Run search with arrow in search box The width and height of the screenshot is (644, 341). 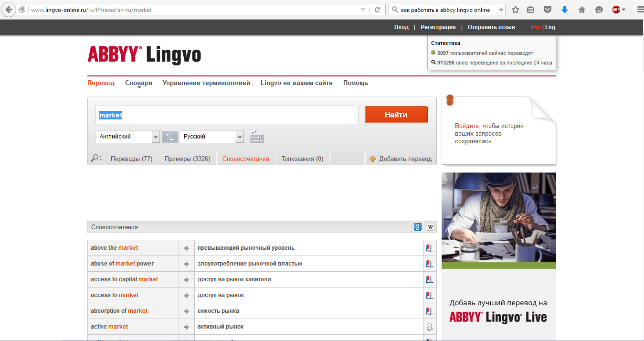501,10
